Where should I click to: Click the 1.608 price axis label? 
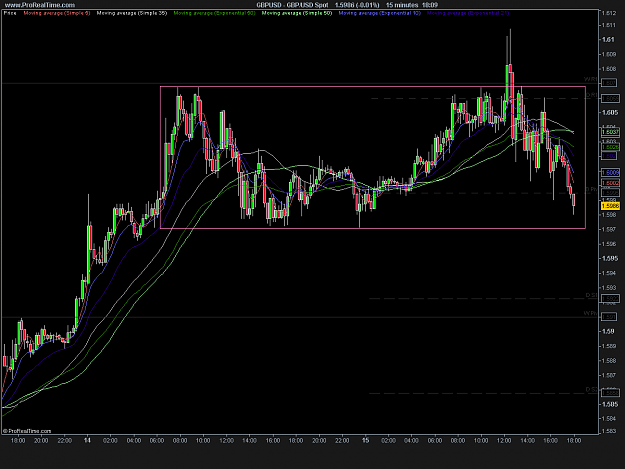[x=609, y=69]
